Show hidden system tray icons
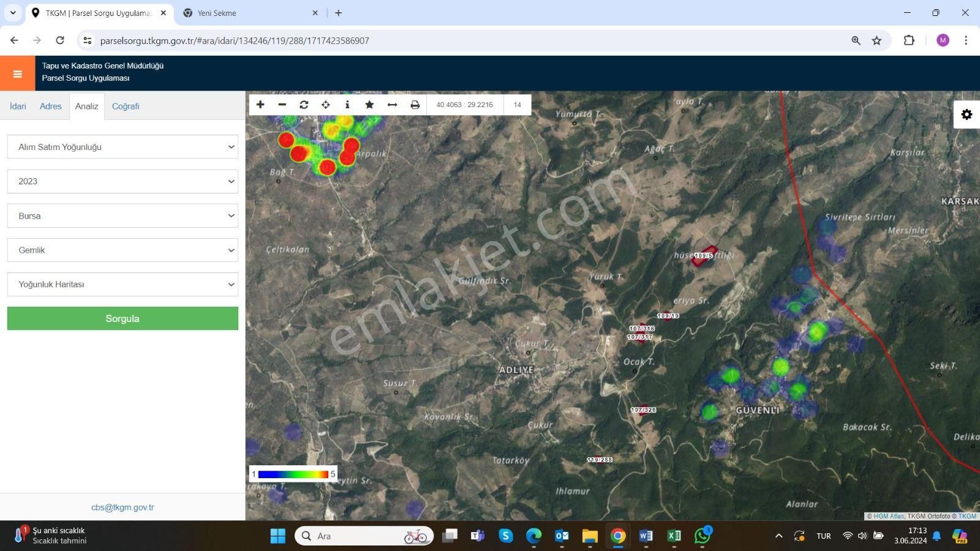The height and width of the screenshot is (551, 980). coord(778,536)
